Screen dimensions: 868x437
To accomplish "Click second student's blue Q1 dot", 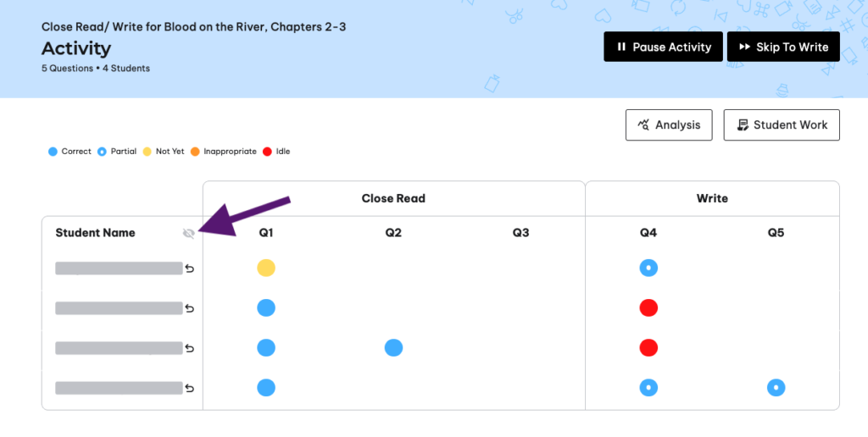I will point(266,307).
